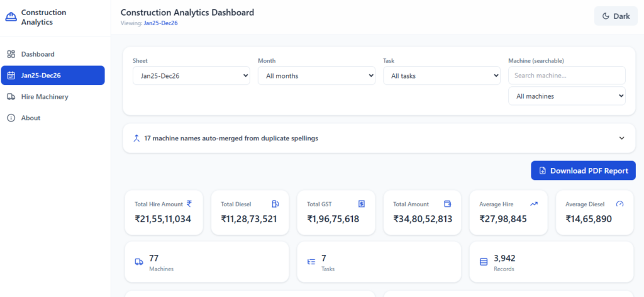Open the Month dropdown showing All months
The height and width of the screenshot is (297, 644).
pos(317,76)
